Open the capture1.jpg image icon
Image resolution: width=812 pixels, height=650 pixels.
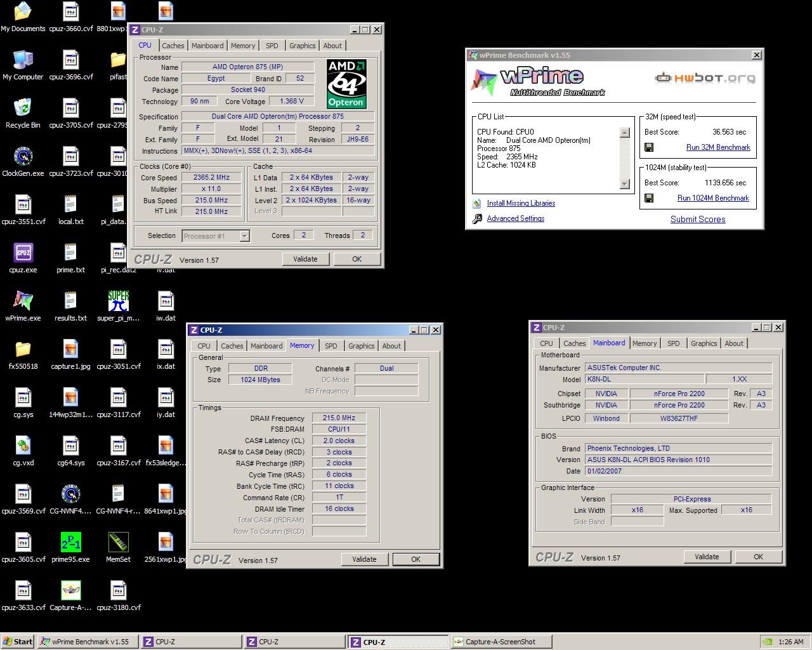pyautogui.click(x=70, y=354)
